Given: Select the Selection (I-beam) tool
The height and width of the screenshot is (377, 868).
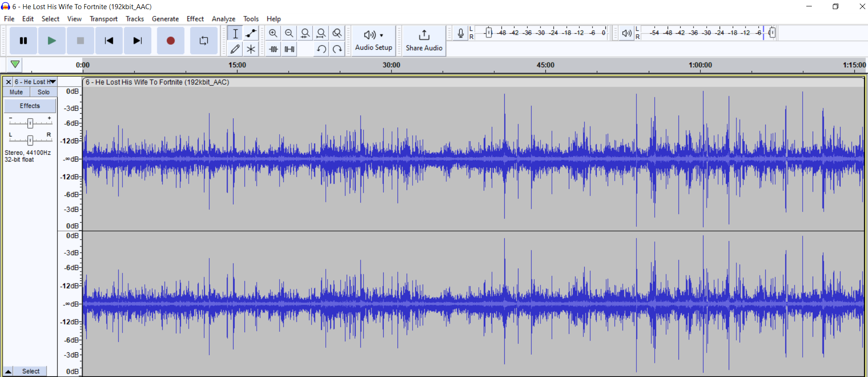Looking at the screenshot, I should tap(235, 33).
